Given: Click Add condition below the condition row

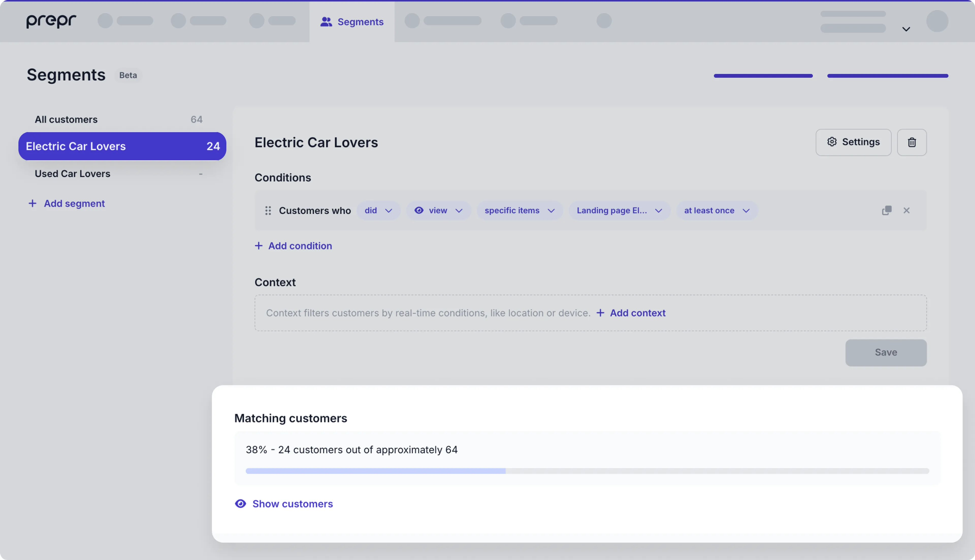Looking at the screenshot, I should [293, 246].
